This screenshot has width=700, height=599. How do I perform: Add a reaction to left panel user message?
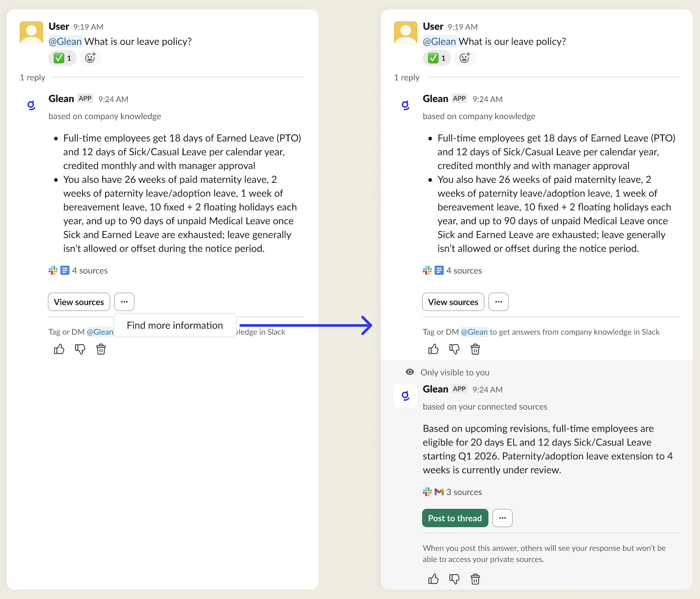[x=90, y=58]
